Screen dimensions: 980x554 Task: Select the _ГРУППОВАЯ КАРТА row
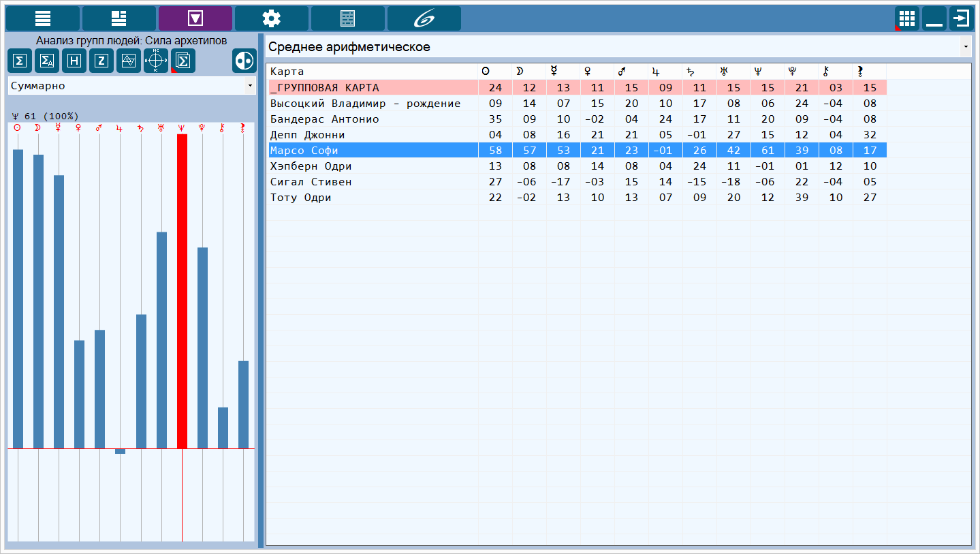tap(576, 87)
